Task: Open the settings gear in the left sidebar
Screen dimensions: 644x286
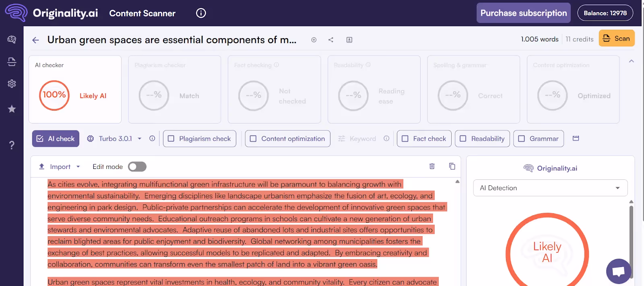Action: [x=12, y=84]
